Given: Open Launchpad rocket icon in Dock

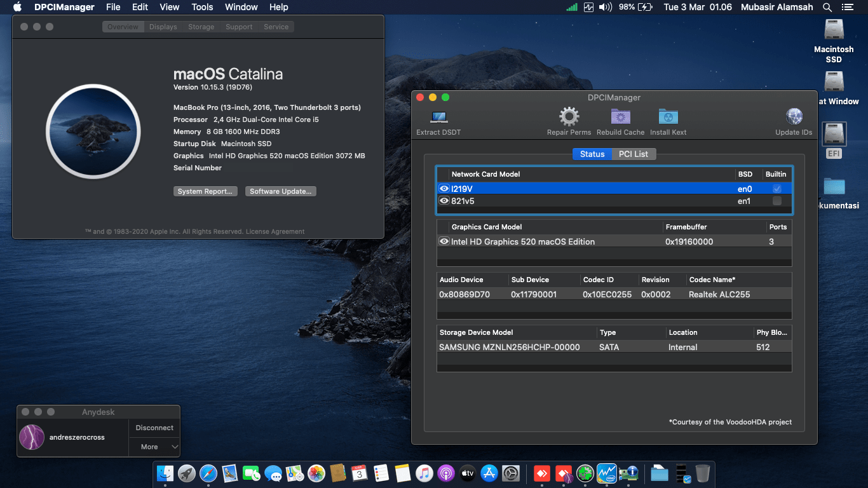Looking at the screenshot, I should [x=187, y=473].
